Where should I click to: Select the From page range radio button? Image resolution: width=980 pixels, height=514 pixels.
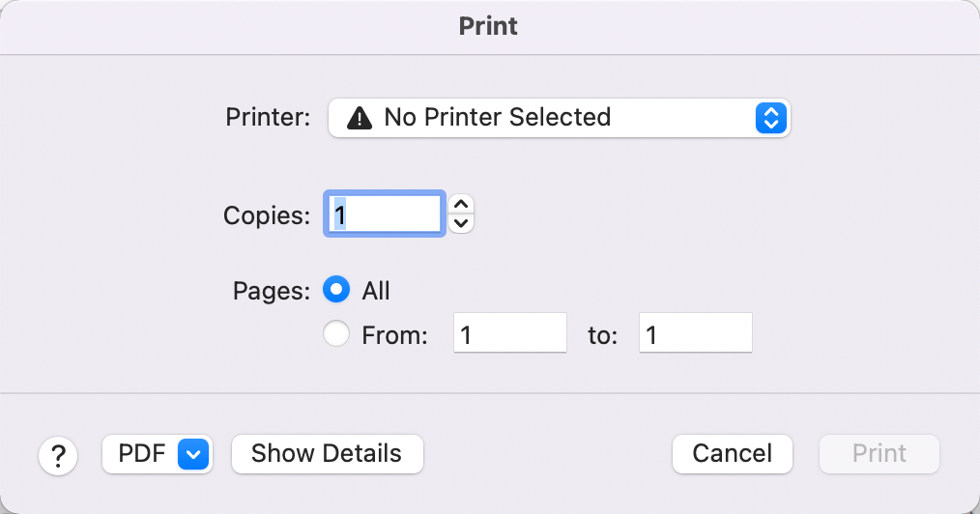coord(336,333)
